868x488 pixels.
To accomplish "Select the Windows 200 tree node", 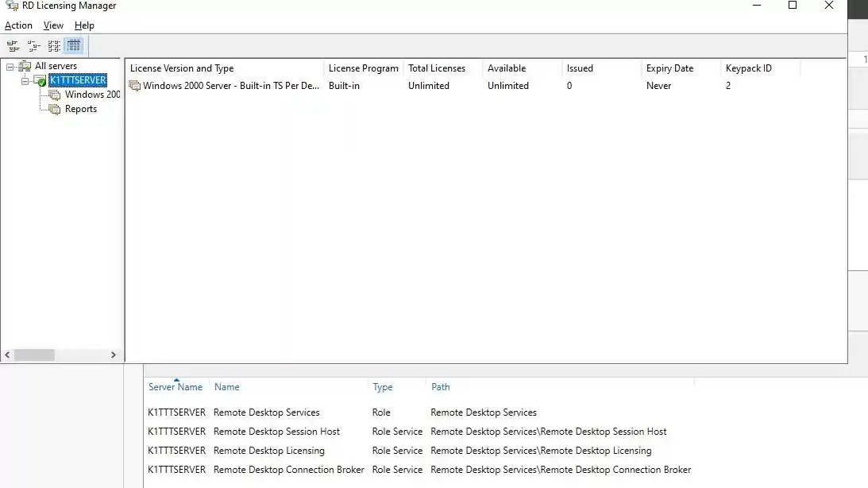I will (x=92, y=95).
